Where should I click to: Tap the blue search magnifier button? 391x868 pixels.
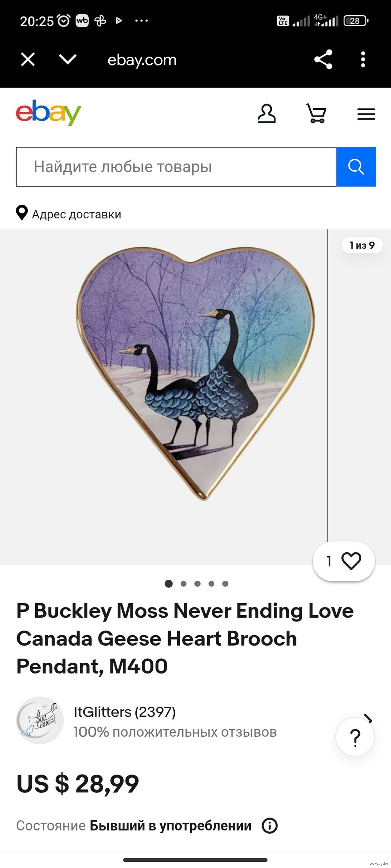coord(356,167)
